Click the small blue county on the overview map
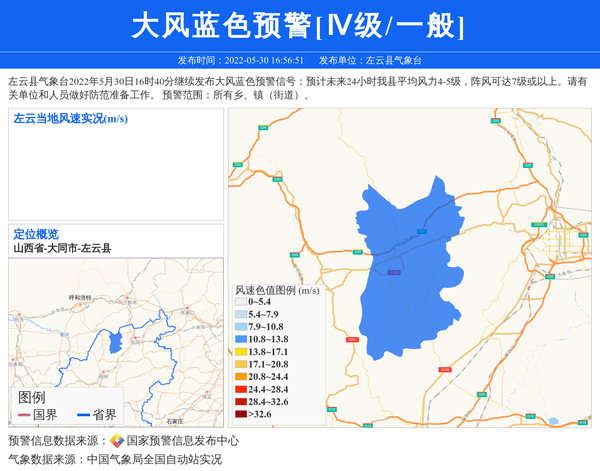The width and height of the screenshot is (600, 471). coord(115,343)
